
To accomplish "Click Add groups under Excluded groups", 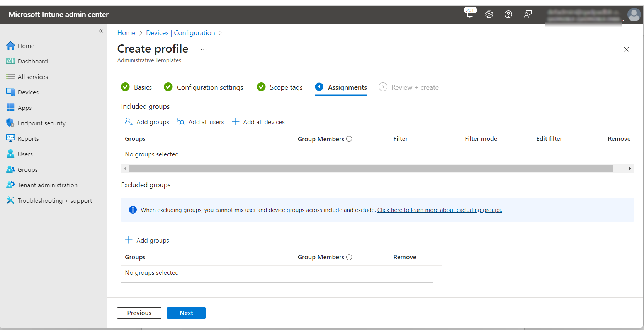I will tap(147, 240).
